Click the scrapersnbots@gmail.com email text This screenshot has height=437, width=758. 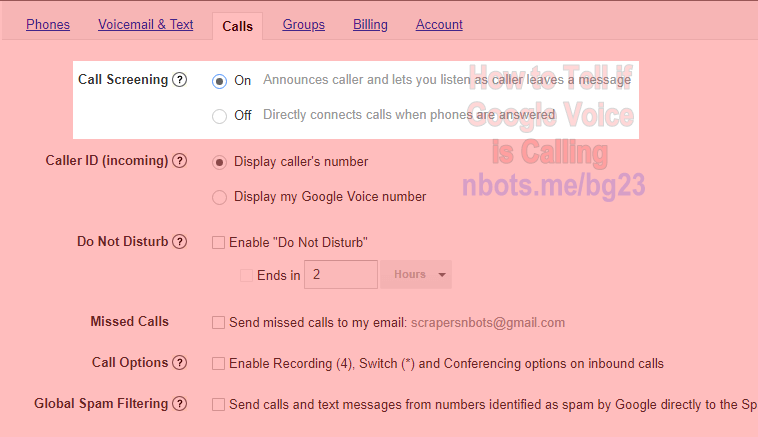coord(488,322)
